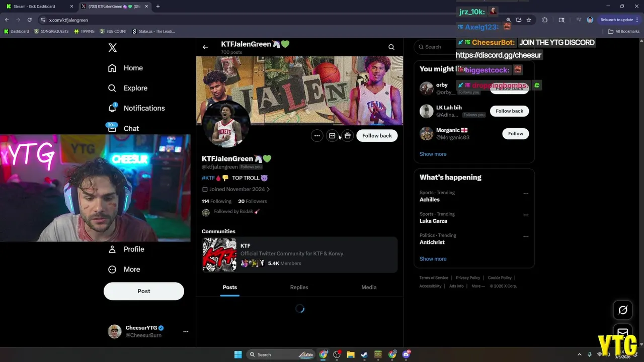Message KTFJalenGreen with envelope icon
The image size is (644, 362).
(x=332, y=136)
